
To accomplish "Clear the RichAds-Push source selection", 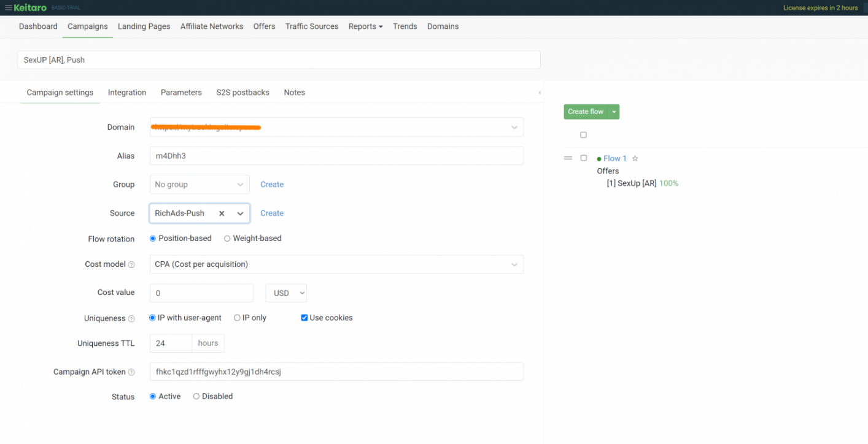I will (222, 213).
